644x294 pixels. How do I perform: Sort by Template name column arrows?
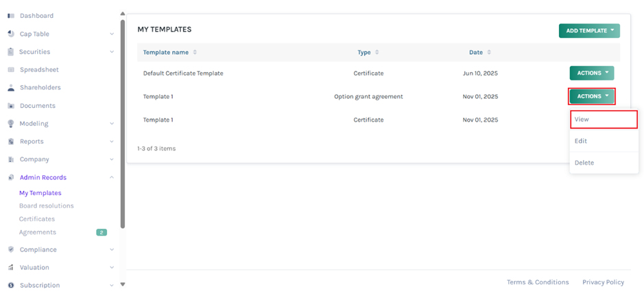195,52
